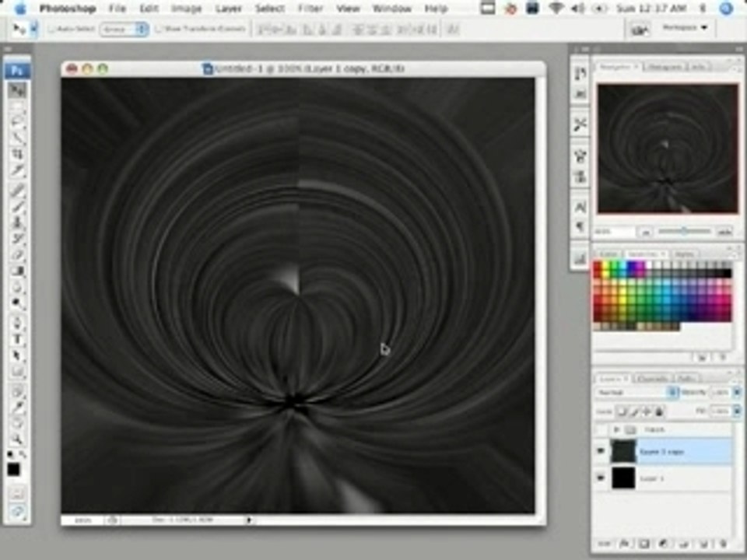Switch to the Paths tab

(686, 379)
